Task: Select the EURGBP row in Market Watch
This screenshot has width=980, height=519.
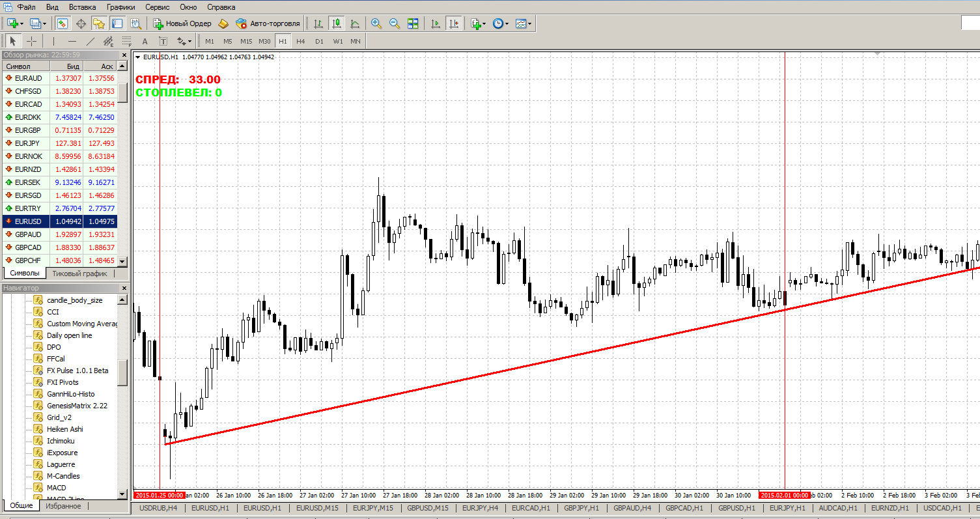Action: click(x=59, y=130)
